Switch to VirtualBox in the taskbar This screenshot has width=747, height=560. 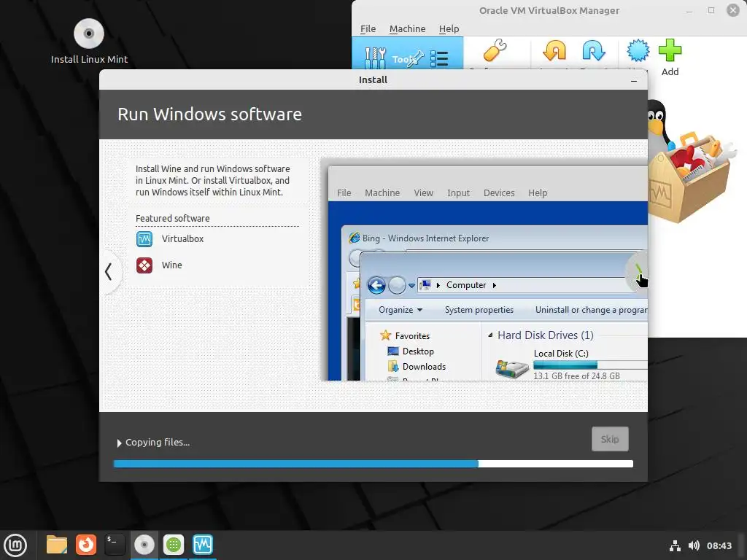(203, 545)
